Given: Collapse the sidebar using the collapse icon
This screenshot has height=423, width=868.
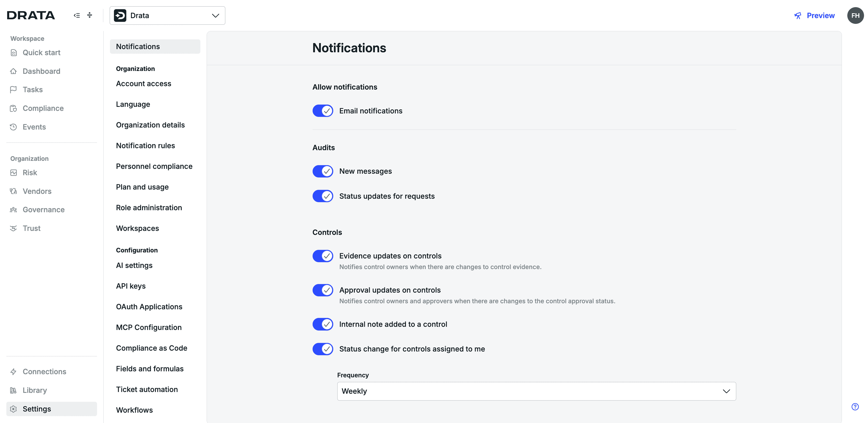Looking at the screenshot, I should 77,15.
